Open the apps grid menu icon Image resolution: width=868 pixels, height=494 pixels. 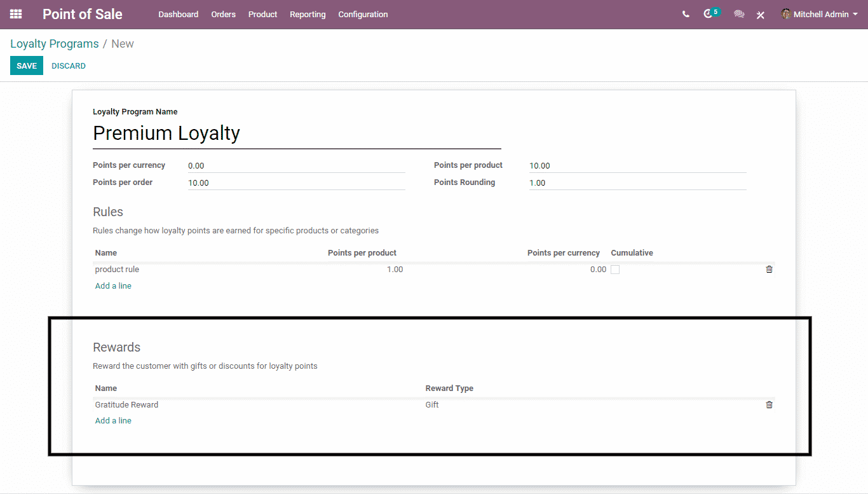click(16, 14)
